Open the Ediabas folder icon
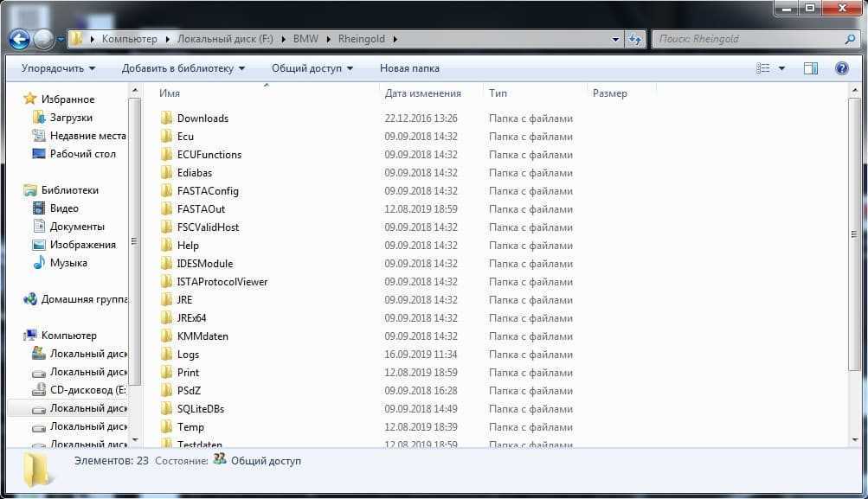 click(167, 173)
